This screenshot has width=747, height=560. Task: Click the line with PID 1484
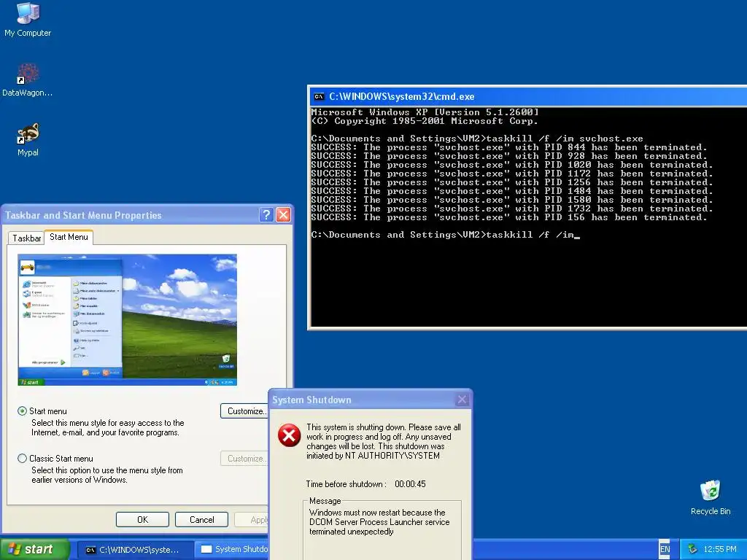(x=511, y=192)
